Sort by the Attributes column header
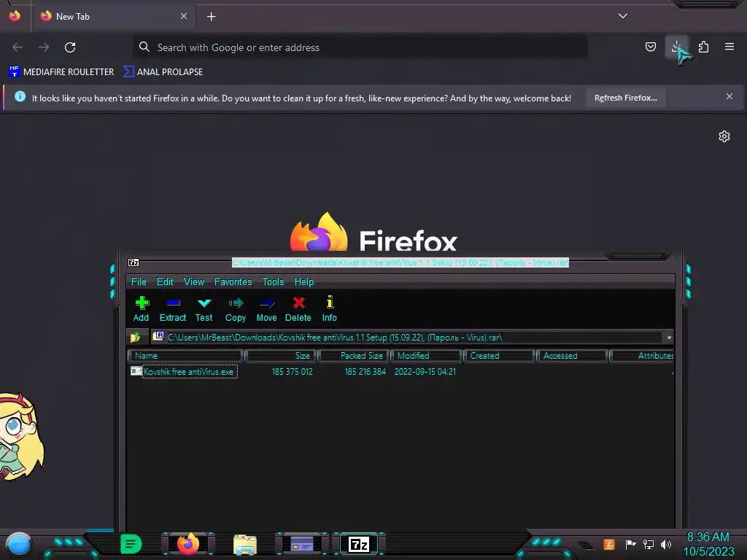The width and height of the screenshot is (747, 560). (x=642, y=356)
